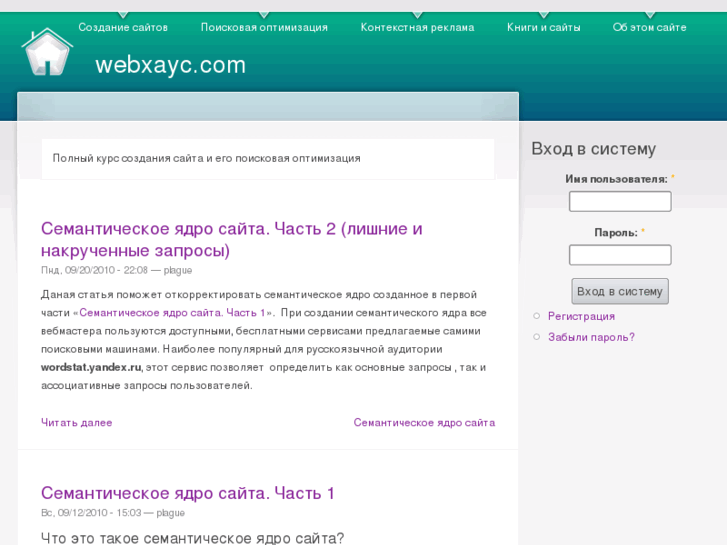Follow inline link Семантическое ядро сайта. Часть 1

[x=171, y=313]
